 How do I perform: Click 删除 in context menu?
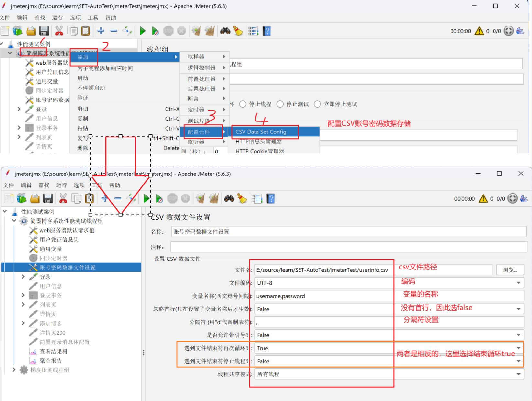(83, 148)
